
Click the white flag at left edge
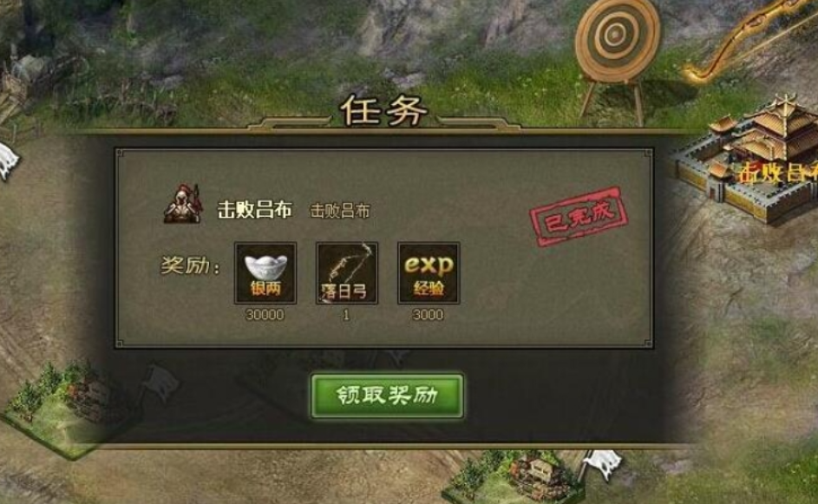point(7,161)
